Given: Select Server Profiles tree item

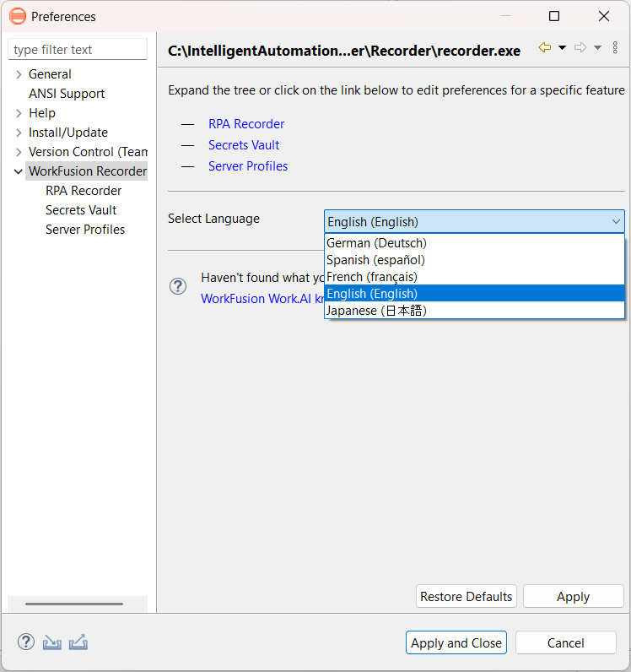Looking at the screenshot, I should (x=85, y=230).
